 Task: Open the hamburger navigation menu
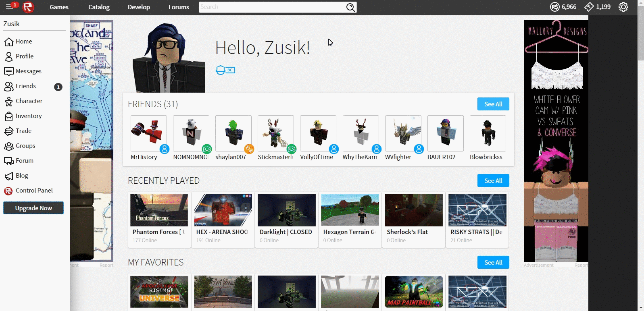(x=9, y=7)
